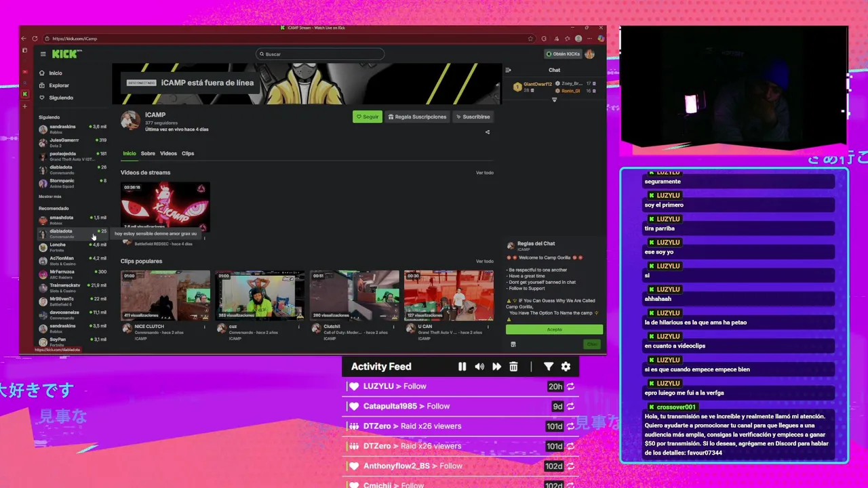This screenshot has height=488, width=868.
Task: Replay the Anthonyflow2_BS follow alert
Action: pos(571,466)
